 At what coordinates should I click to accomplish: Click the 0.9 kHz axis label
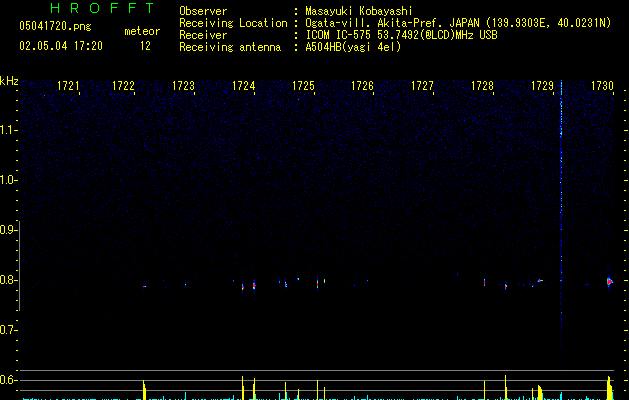point(7,230)
